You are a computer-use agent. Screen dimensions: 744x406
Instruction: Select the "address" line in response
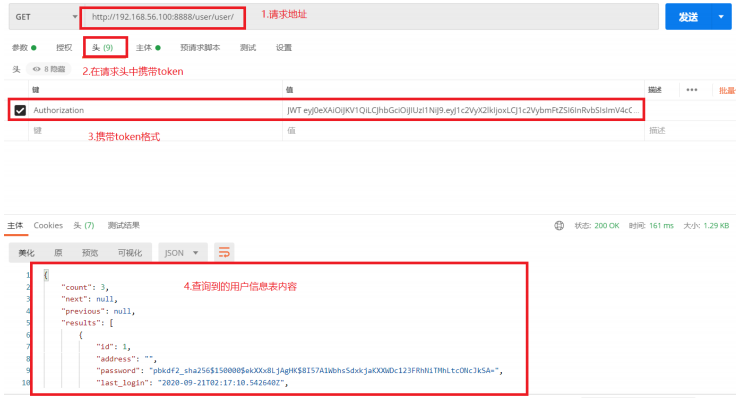point(126,359)
